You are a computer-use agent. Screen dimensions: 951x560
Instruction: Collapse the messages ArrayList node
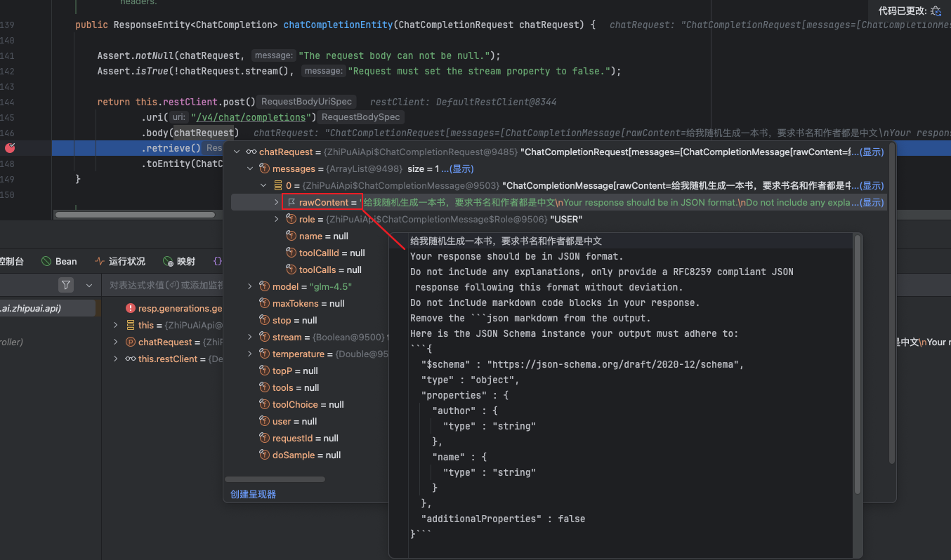click(x=250, y=168)
